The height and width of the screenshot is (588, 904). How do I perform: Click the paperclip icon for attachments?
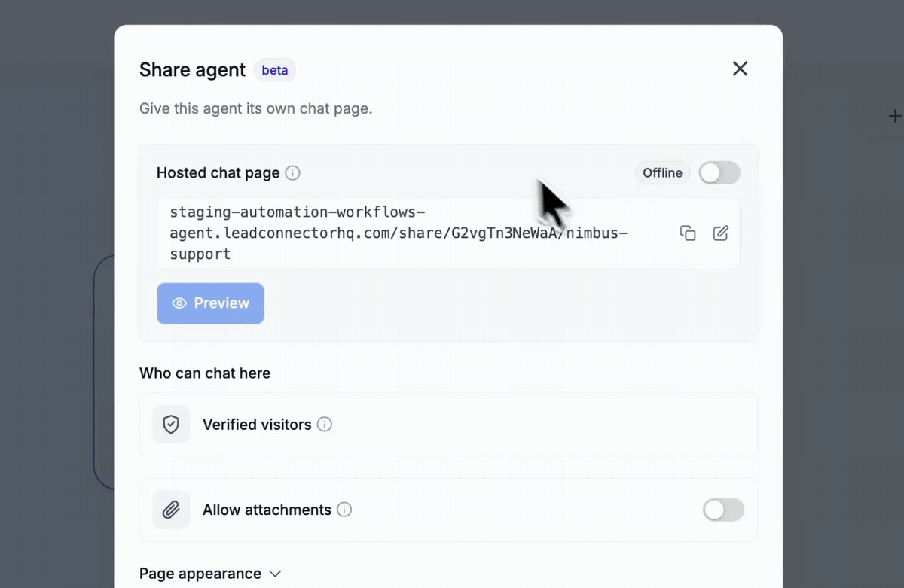click(171, 510)
